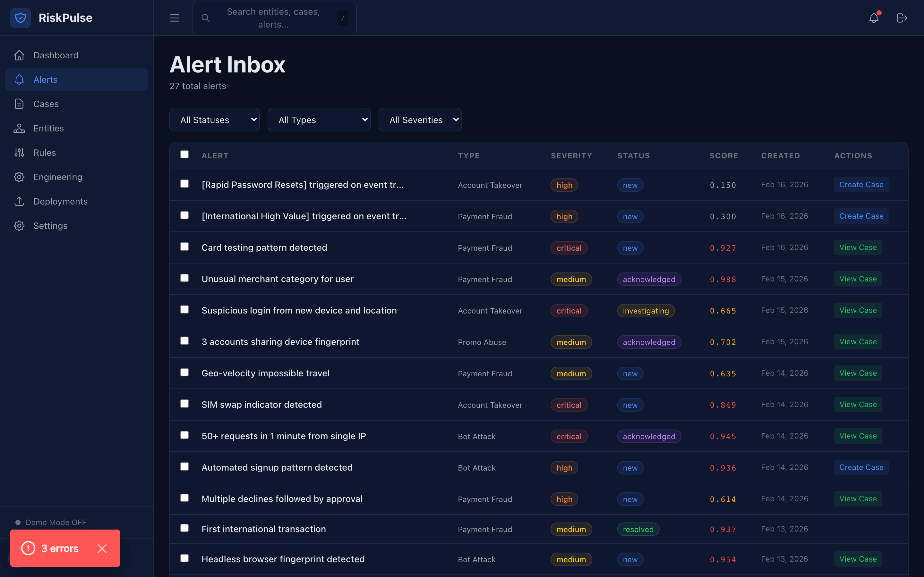Viewport: 924px width, 577px height.
Task: Open the All Severities dropdown
Action: 420,120
